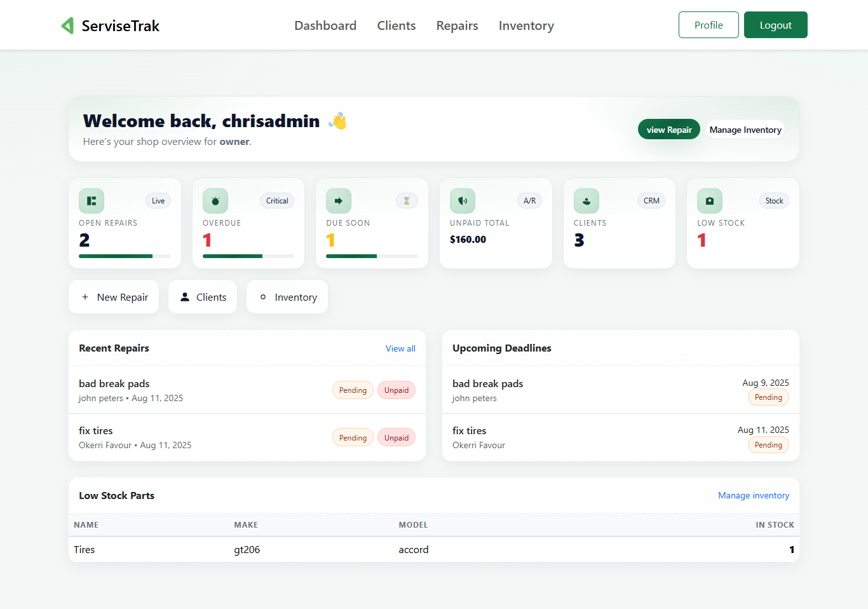Select the Open Repairs card icon
868x609 pixels.
click(91, 200)
